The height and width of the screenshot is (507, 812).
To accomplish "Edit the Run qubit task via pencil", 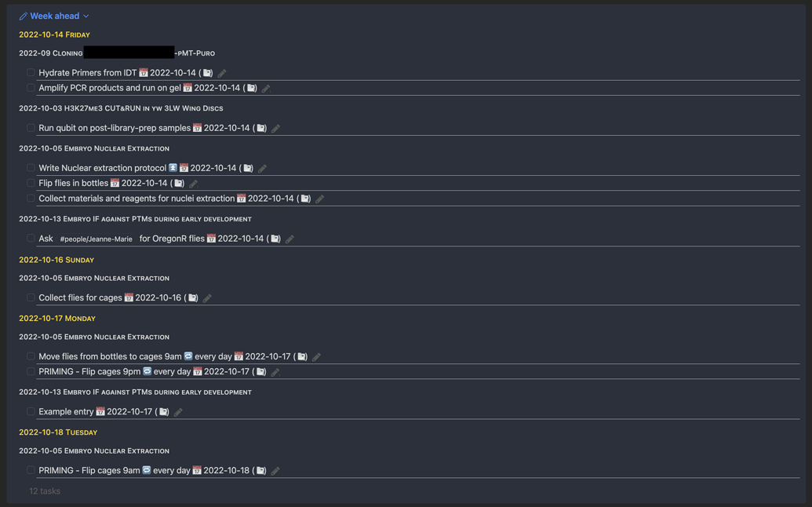I will (275, 129).
